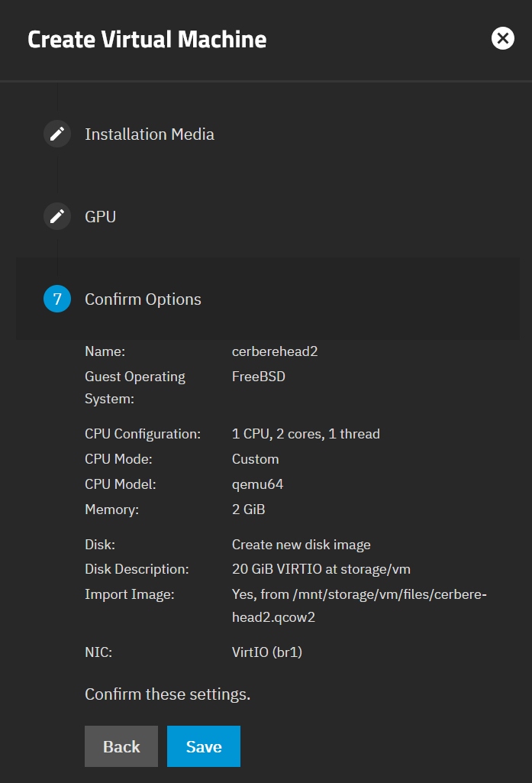532x783 pixels.
Task: Click the 1 CPU, 2 cores, 1 thread text
Action: (305, 434)
